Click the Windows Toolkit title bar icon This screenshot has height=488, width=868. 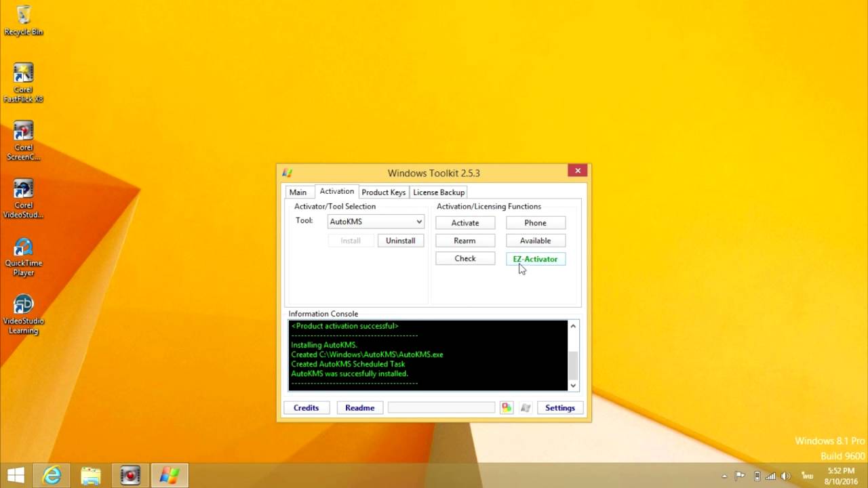287,172
